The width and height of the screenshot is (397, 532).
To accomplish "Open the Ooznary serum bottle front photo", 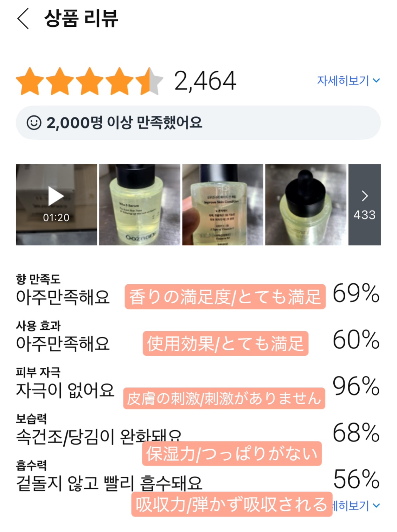I will [x=140, y=204].
